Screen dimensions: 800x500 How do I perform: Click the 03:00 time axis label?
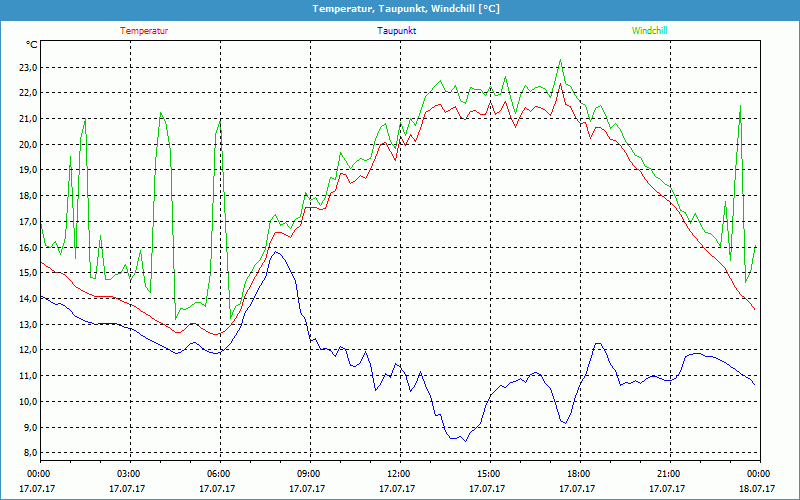point(129,474)
